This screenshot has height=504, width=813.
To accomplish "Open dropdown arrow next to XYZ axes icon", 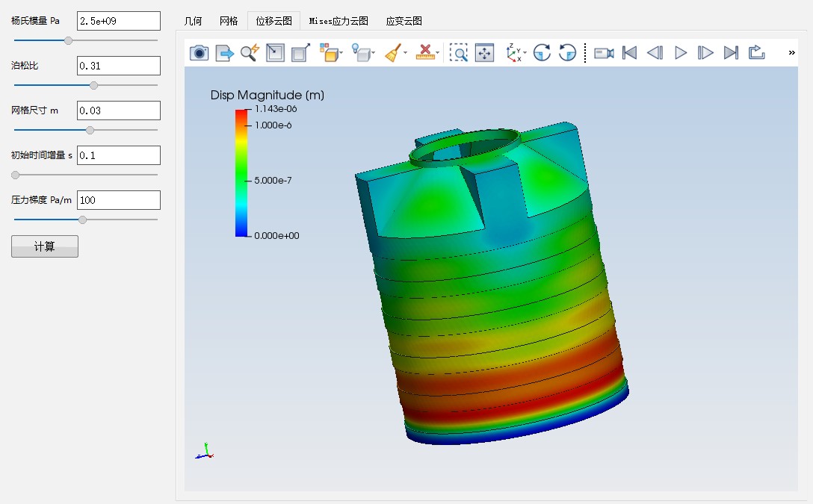I will pos(525,53).
